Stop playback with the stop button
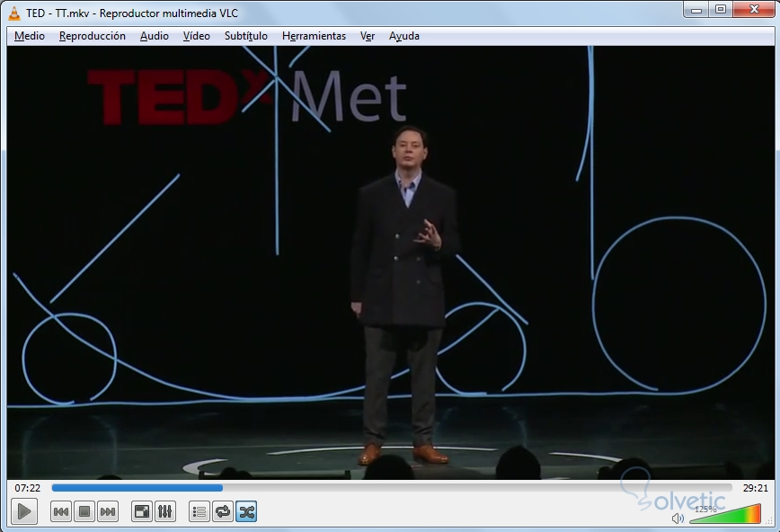 click(84, 511)
